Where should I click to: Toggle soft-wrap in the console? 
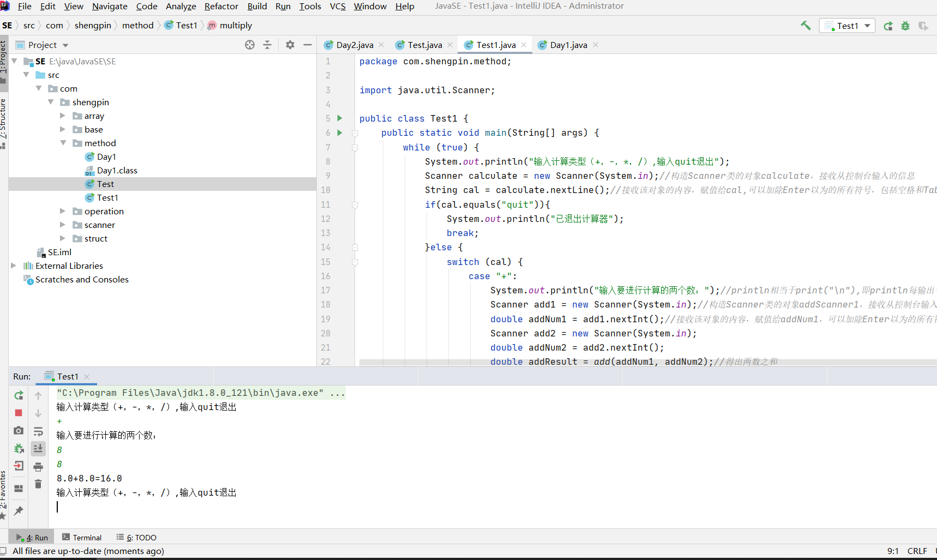click(x=38, y=431)
